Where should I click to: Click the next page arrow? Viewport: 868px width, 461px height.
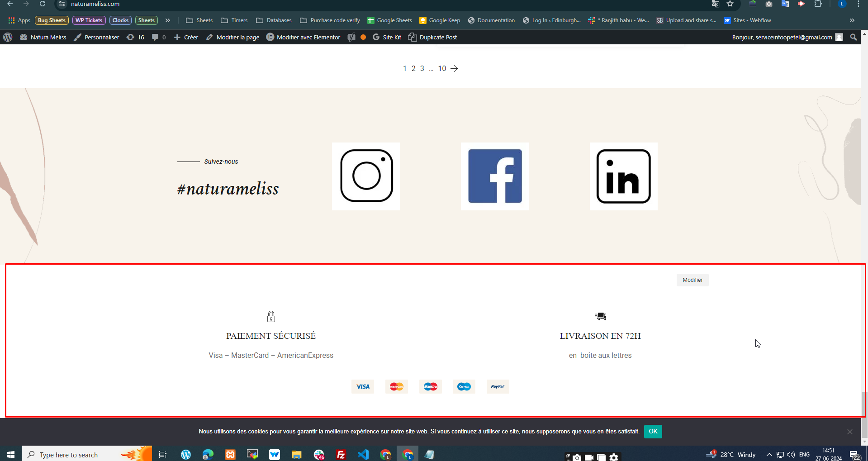click(x=455, y=68)
